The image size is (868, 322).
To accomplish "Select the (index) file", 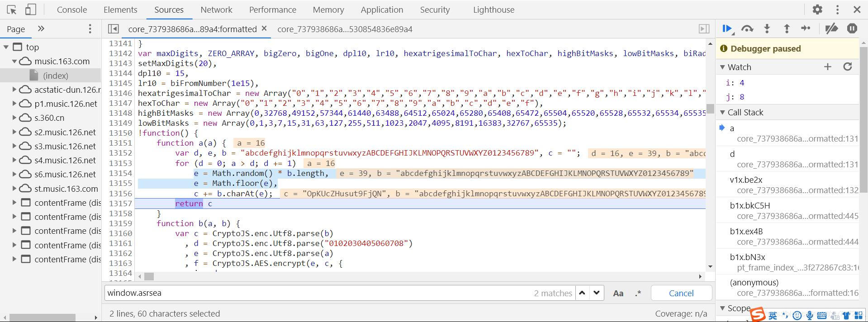I will [x=56, y=76].
